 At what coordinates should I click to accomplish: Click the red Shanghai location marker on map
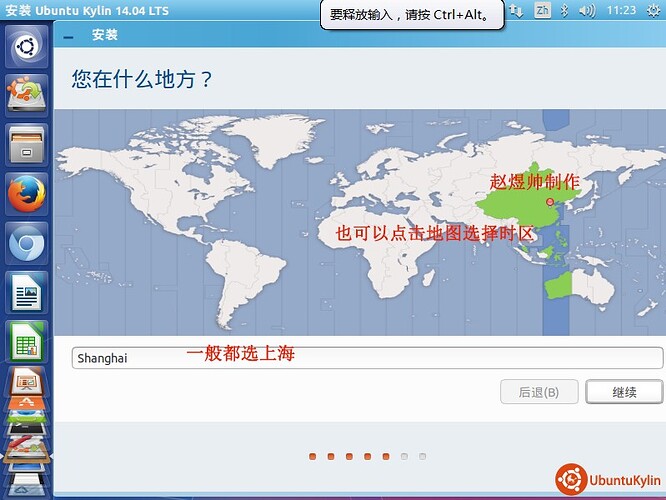pos(550,202)
